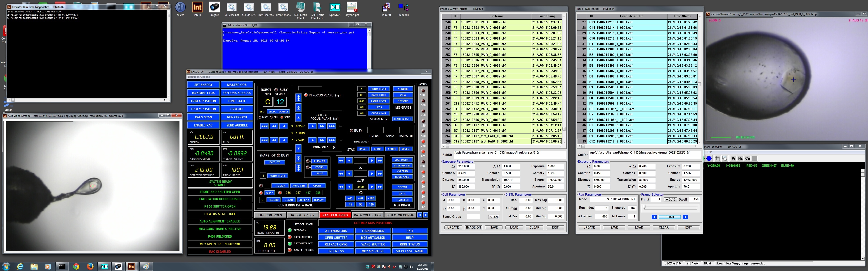Click the Frame Selector forward arrow next to LOAD
Image resolution: width=868 pixels, height=271 pixels.
coord(686,217)
